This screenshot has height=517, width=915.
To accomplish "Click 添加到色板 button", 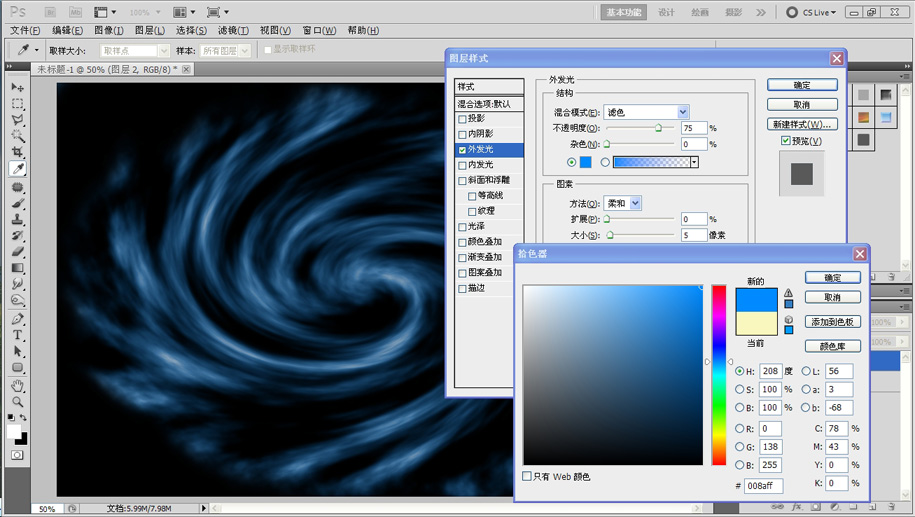I will click(x=833, y=322).
